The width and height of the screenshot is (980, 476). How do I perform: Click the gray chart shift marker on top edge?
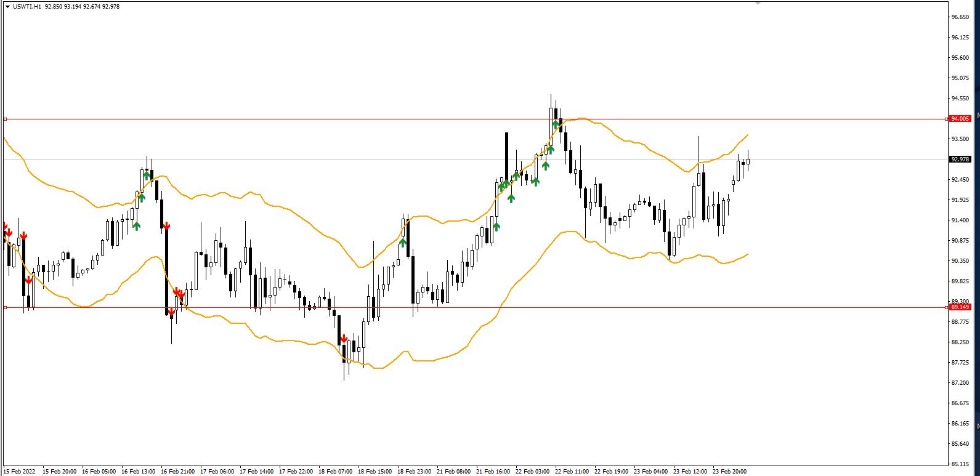click(758, 3)
